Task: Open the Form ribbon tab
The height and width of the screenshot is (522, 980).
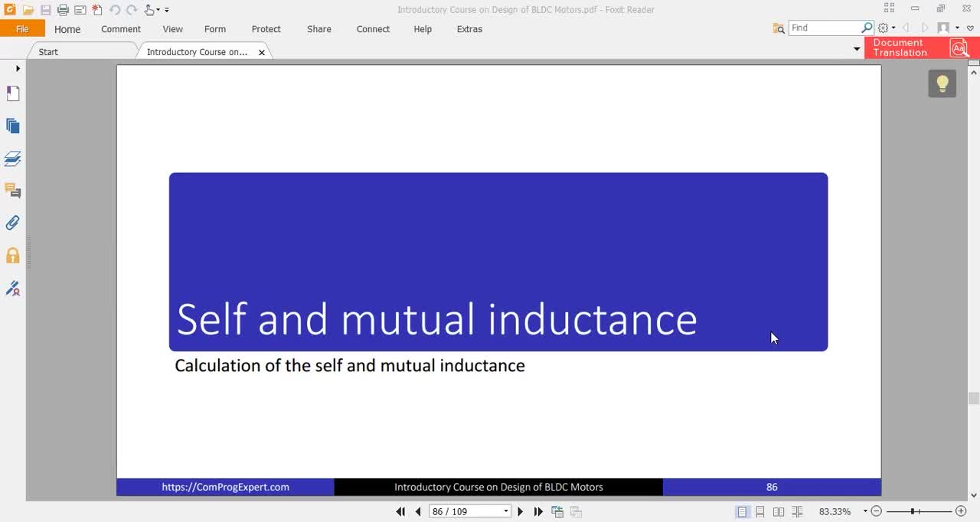Action: point(215,29)
